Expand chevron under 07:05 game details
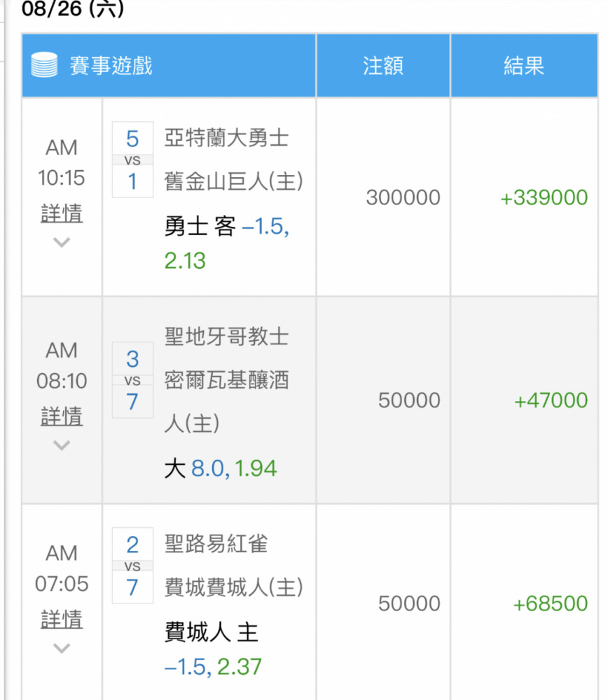This screenshot has height=700, width=608. (62, 647)
